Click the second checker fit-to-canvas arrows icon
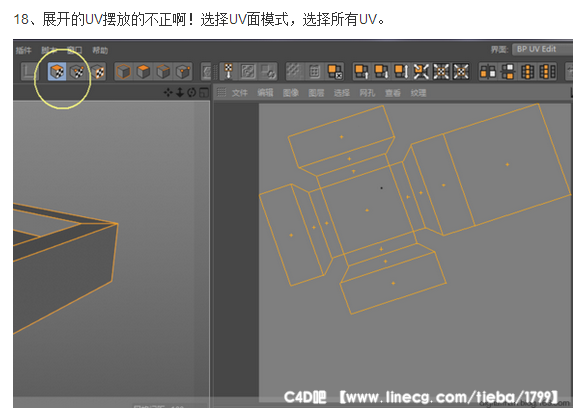 461,71
